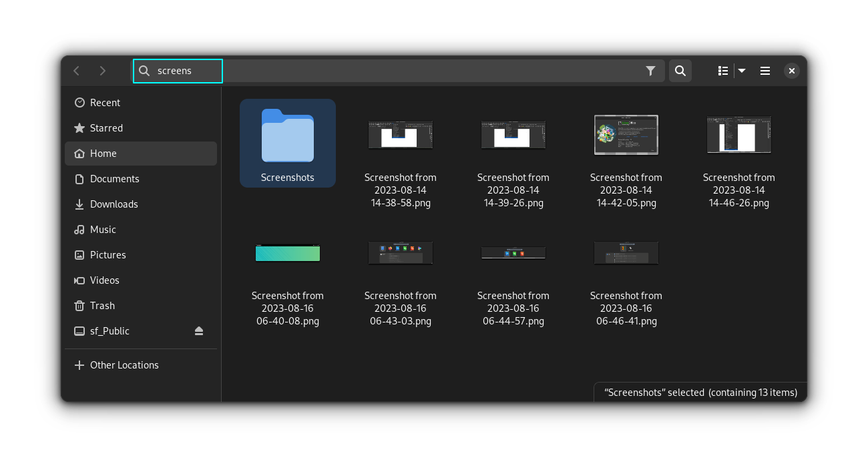Viewport: 868px width, 468px height.
Task: Select Screenshot from 2023-08-16 06-40-08.png
Action: 287,252
